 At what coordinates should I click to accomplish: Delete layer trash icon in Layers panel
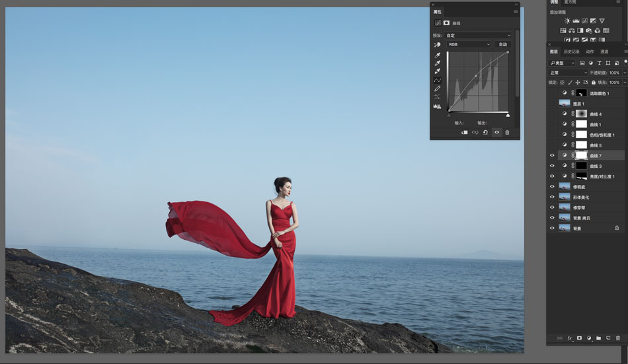(617, 338)
